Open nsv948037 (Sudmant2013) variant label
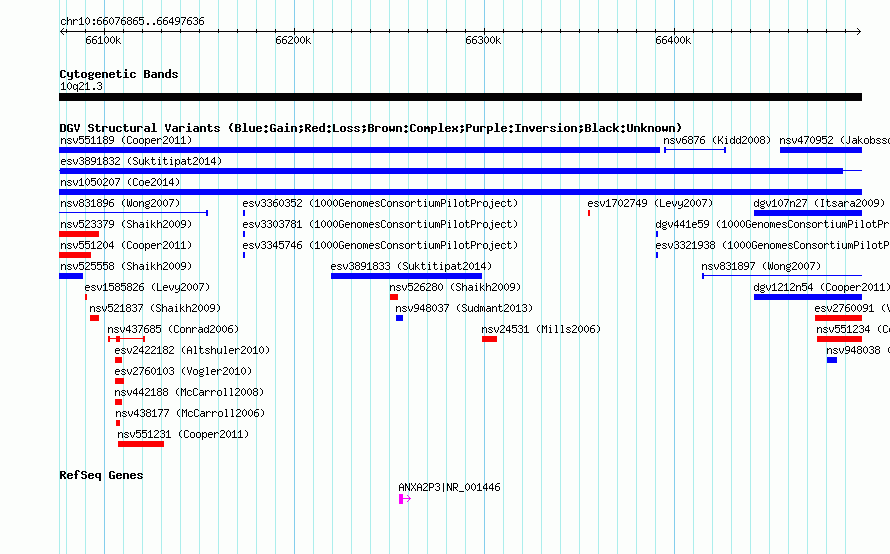This screenshot has height=554, width=890. pyautogui.click(x=464, y=308)
